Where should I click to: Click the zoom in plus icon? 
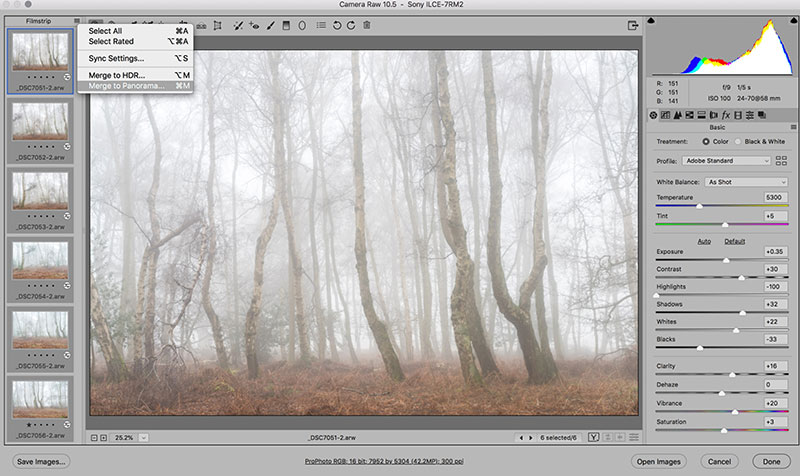click(104, 438)
